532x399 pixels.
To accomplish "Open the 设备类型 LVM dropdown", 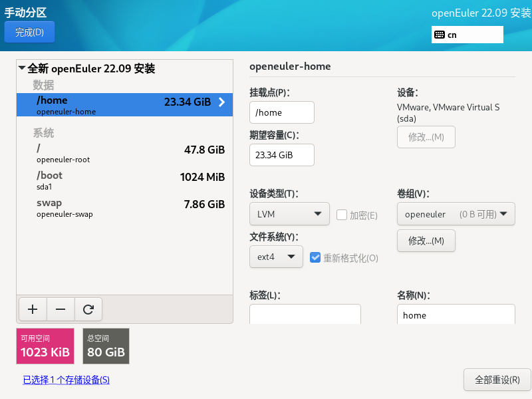I will click(x=289, y=213).
